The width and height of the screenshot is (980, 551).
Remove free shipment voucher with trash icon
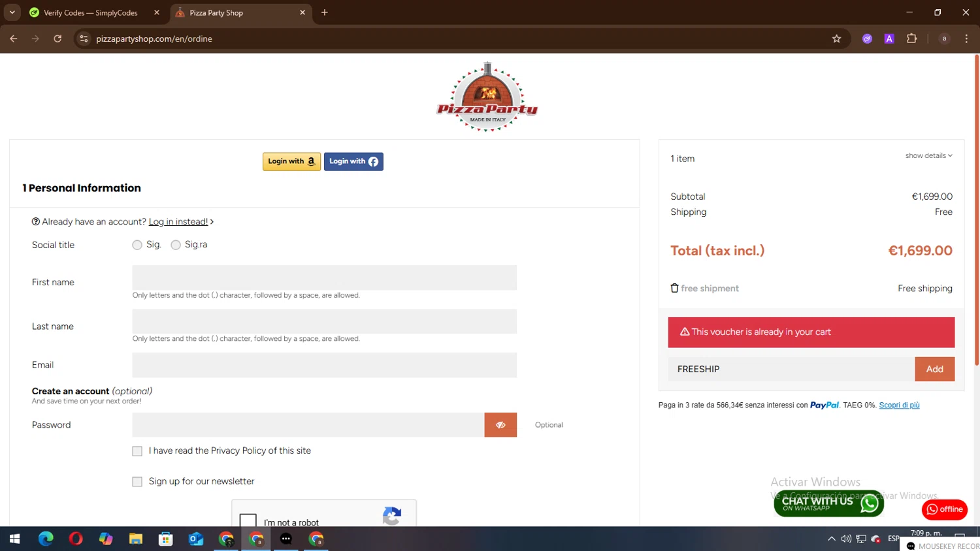pyautogui.click(x=675, y=288)
